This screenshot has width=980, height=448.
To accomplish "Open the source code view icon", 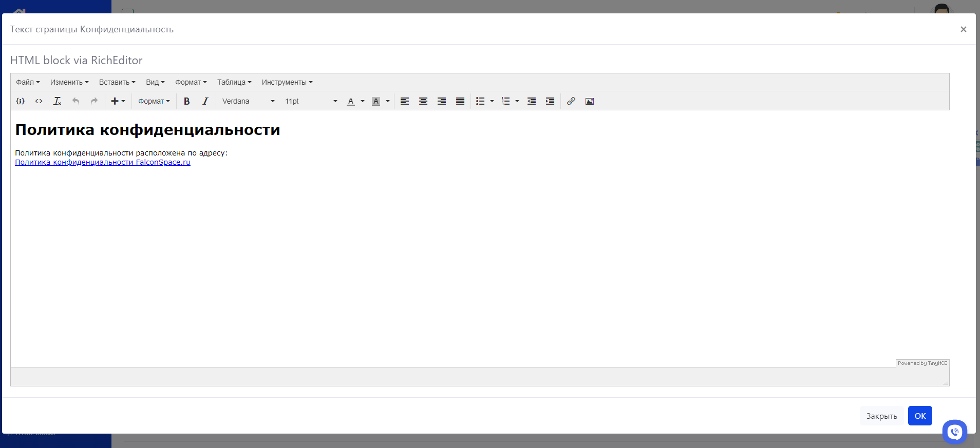I will click(x=39, y=101).
